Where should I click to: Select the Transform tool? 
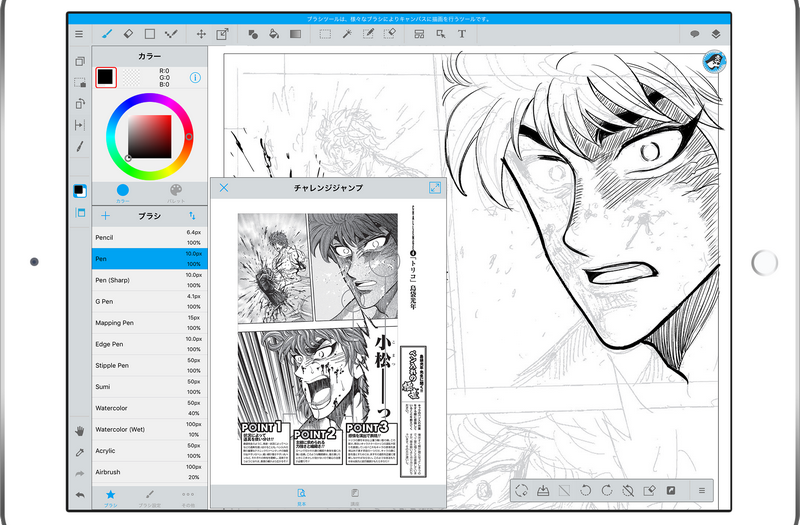pos(222,34)
